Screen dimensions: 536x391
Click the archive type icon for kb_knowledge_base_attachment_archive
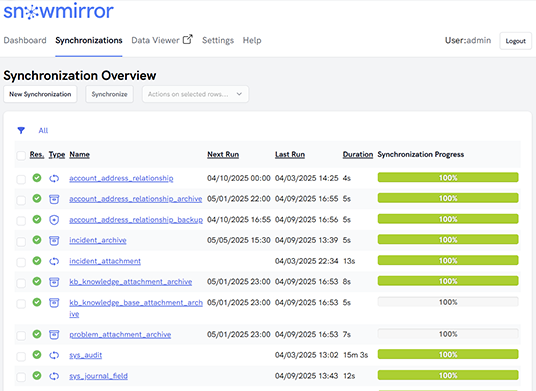click(x=54, y=303)
